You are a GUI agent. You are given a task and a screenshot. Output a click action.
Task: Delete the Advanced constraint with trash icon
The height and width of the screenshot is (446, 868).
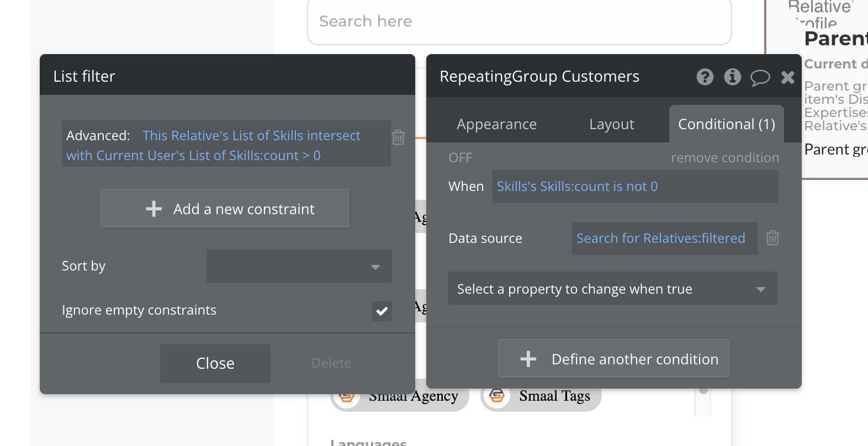tap(398, 137)
